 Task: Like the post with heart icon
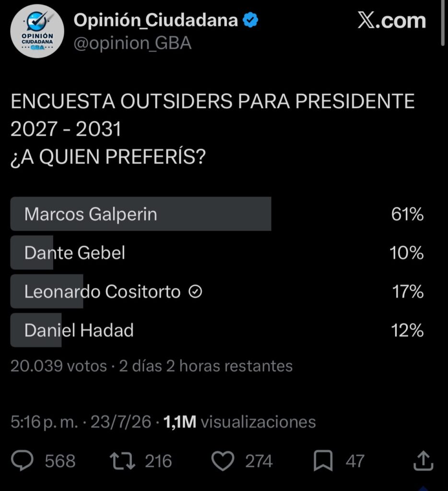tap(223, 461)
